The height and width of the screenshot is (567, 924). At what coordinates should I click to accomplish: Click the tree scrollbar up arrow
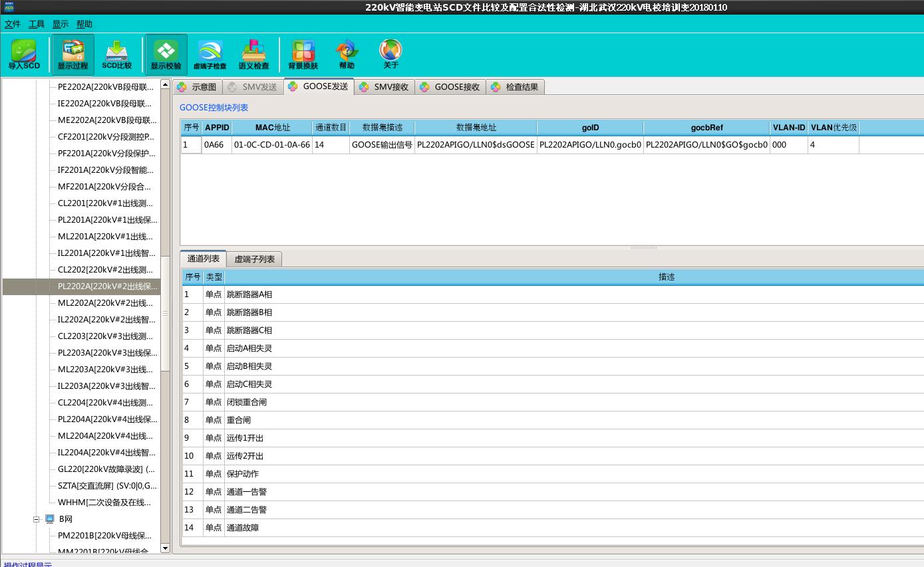165,85
